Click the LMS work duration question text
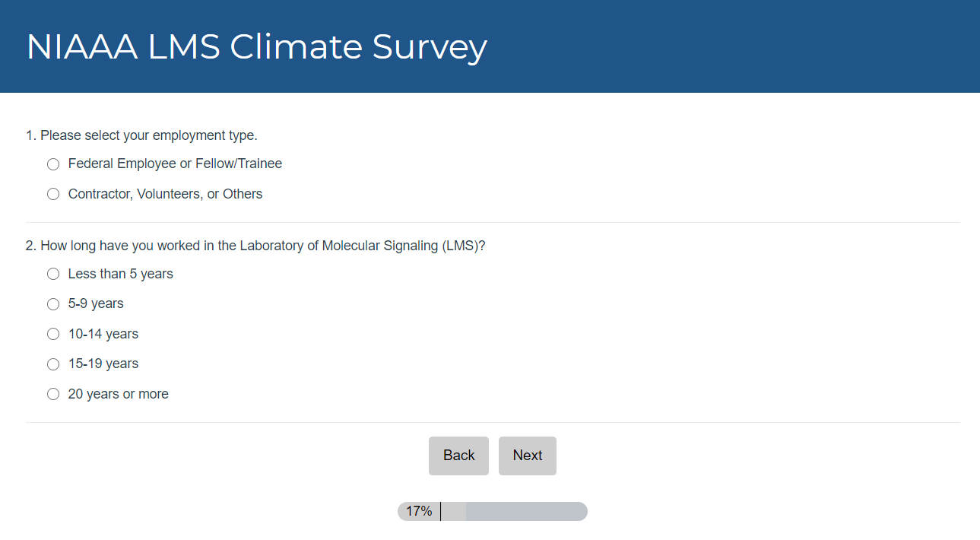The height and width of the screenshot is (540, 980). [x=255, y=246]
